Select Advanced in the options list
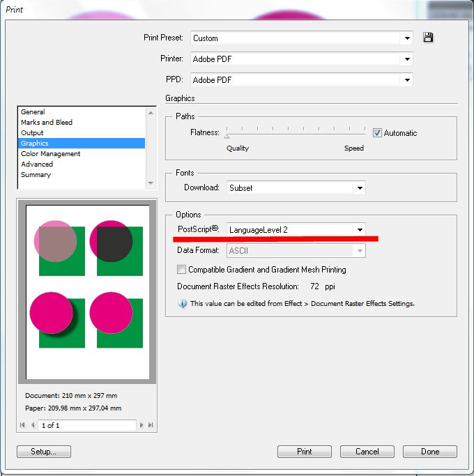 pyautogui.click(x=82, y=164)
